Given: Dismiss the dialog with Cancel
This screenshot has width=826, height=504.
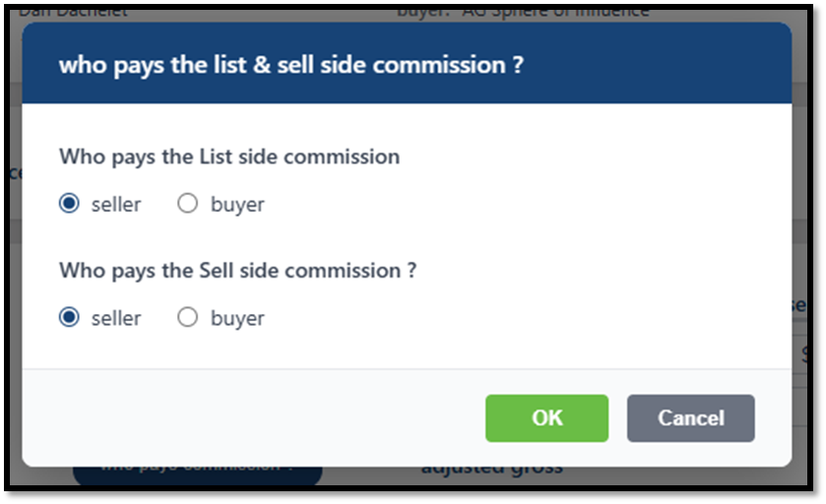Looking at the screenshot, I should (690, 418).
